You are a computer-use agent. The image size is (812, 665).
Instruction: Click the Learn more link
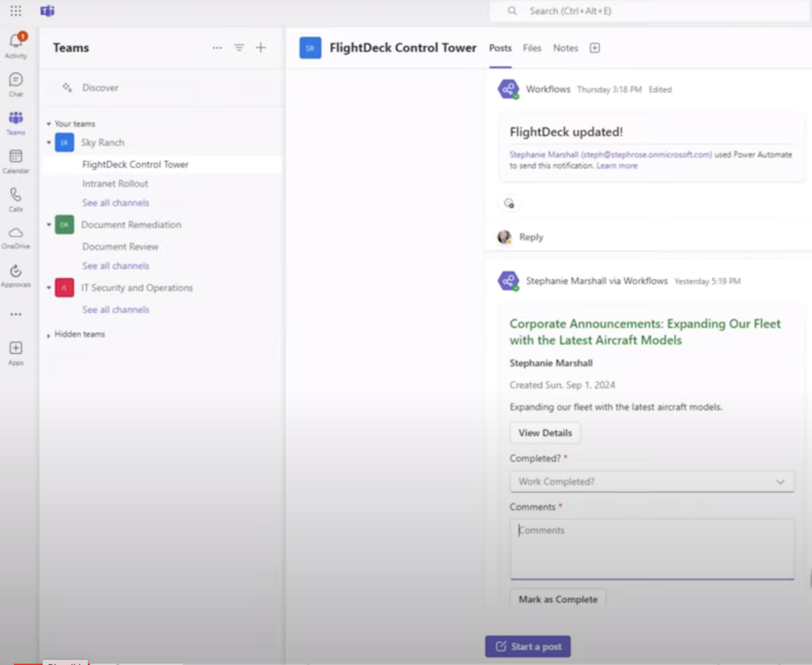pyautogui.click(x=616, y=165)
